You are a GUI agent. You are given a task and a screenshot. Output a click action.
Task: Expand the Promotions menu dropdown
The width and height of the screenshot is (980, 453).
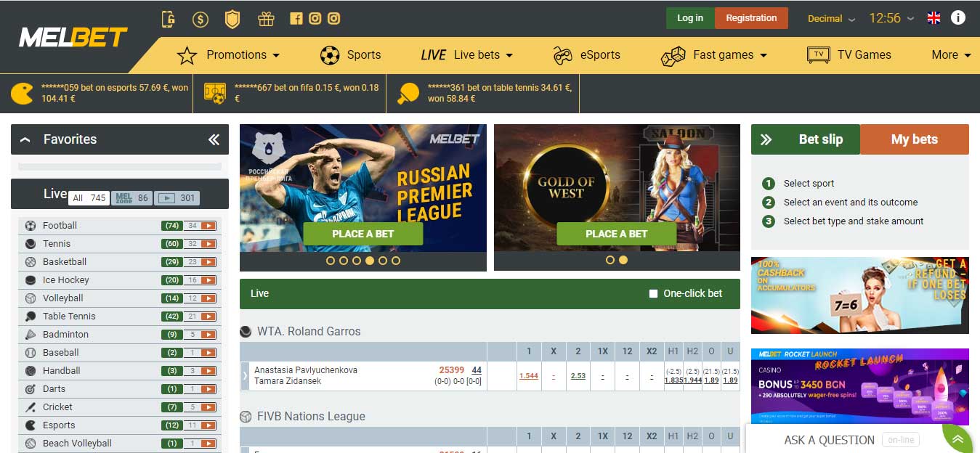[x=229, y=54]
